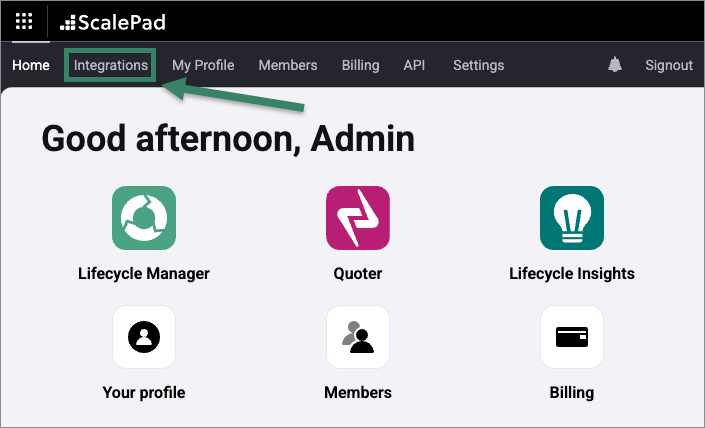Go to the Home tab
Viewport: 705px width, 428px height.
pos(30,65)
